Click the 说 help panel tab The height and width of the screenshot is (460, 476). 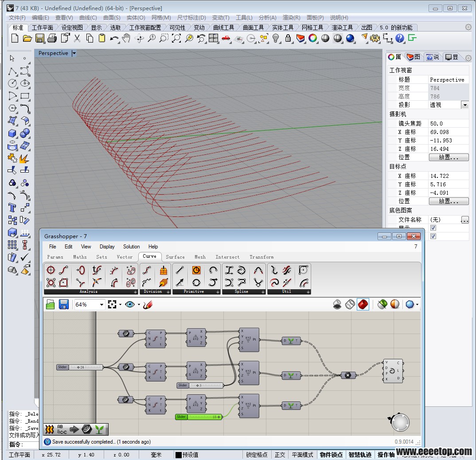pos(433,57)
